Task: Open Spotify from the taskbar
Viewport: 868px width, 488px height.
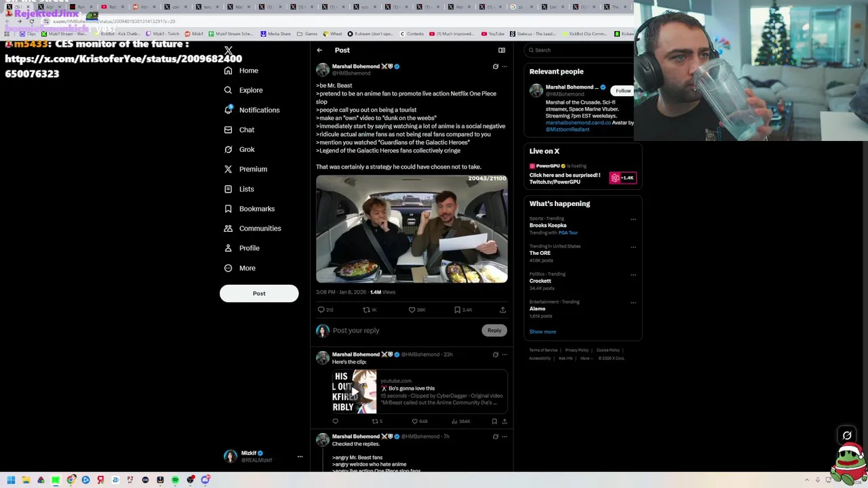Action: (x=175, y=480)
